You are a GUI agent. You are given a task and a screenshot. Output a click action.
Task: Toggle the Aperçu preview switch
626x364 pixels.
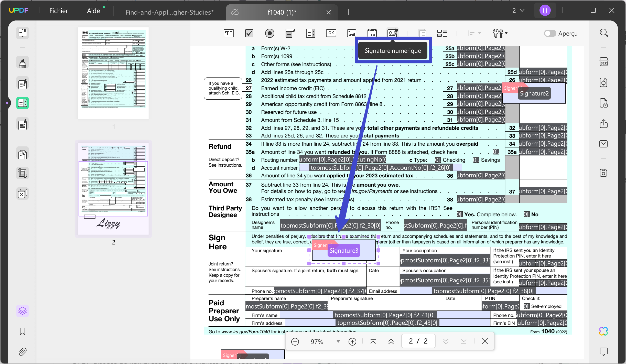[x=550, y=34]
